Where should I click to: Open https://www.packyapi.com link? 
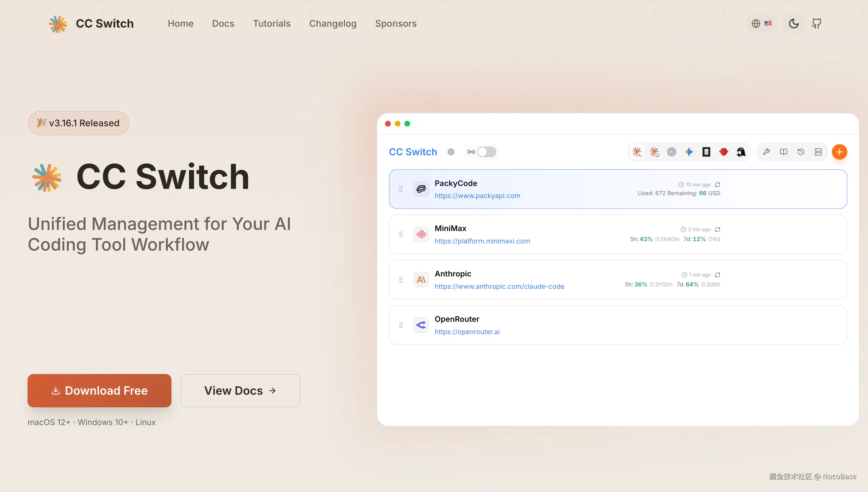(477, 196)
